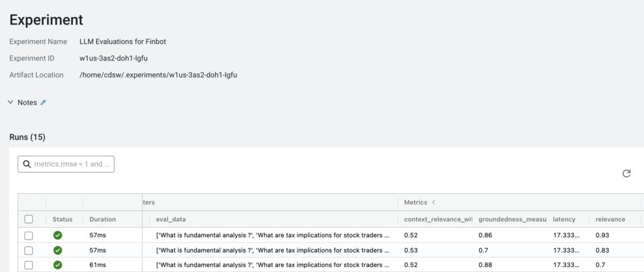Click the artifact location path text
644x272 pixels.
coord(158,75)
